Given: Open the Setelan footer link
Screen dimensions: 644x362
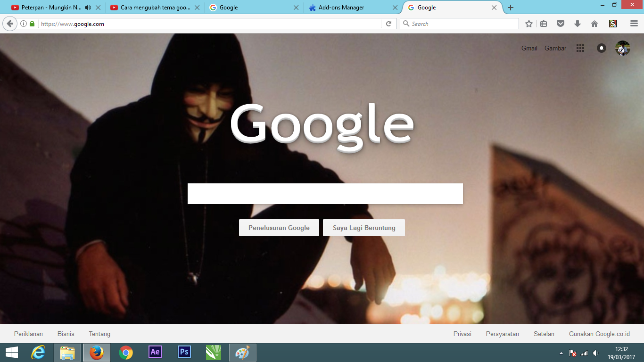Looking at the screenshot, I should tap(544, 334).
